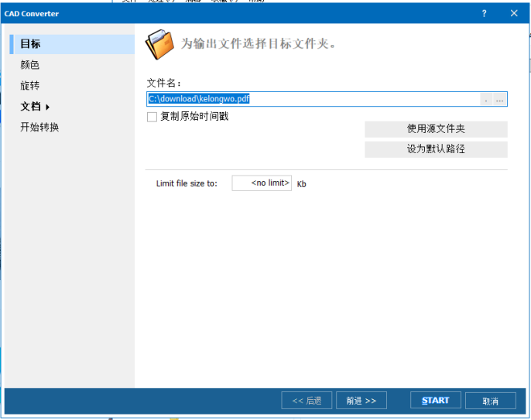This screenshot has height=420, width=531.
Task: Click the 使用源文件夹 button
Action: point(436,129)
